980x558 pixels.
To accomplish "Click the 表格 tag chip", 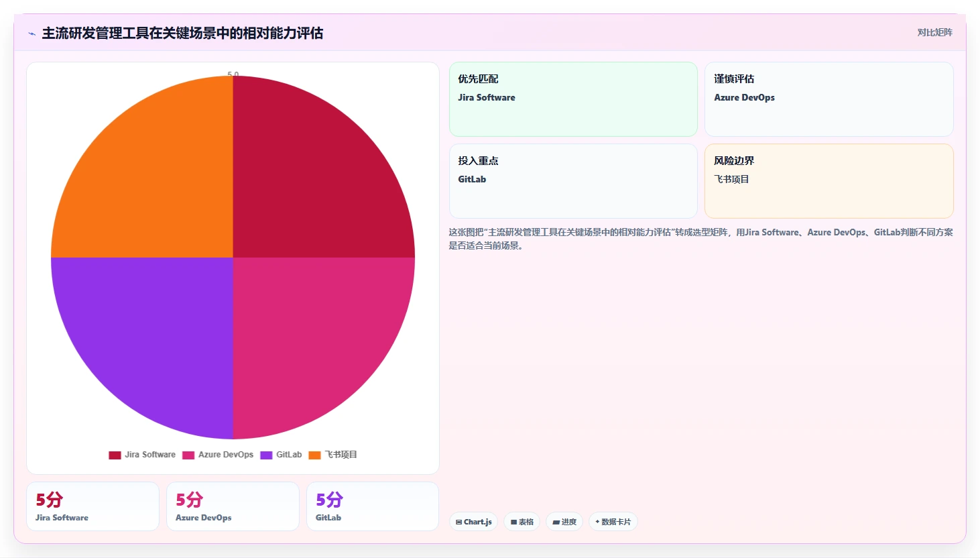I will coord(522,522).
